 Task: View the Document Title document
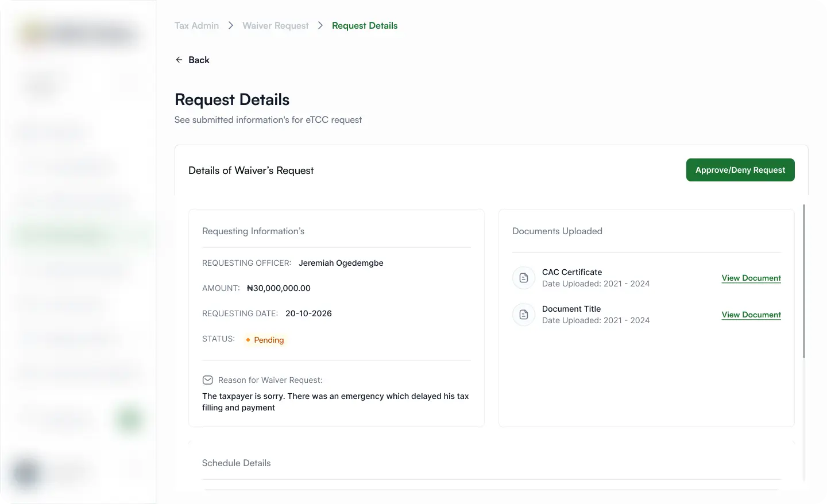751,315
